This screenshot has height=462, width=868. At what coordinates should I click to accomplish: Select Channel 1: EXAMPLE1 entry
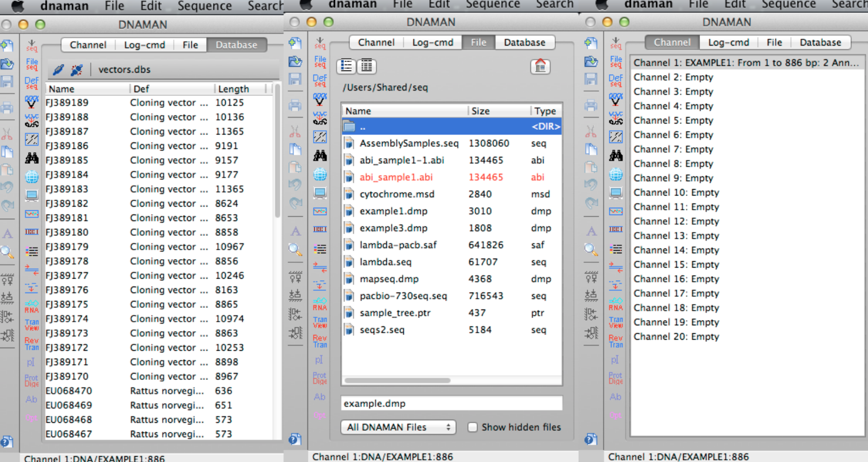tap(746, 63)
